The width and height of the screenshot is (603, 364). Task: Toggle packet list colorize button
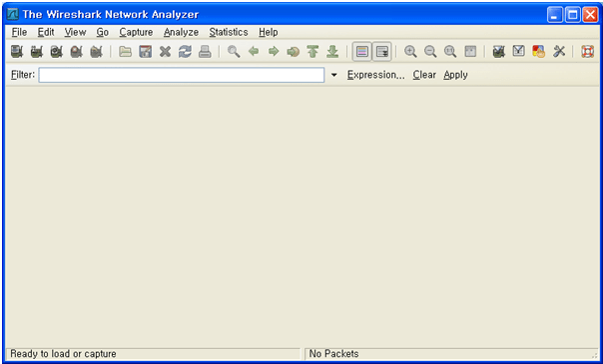coord(361,52)
